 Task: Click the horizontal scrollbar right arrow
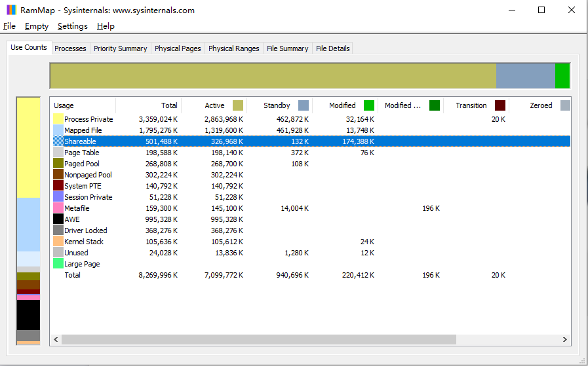point(566,340)
